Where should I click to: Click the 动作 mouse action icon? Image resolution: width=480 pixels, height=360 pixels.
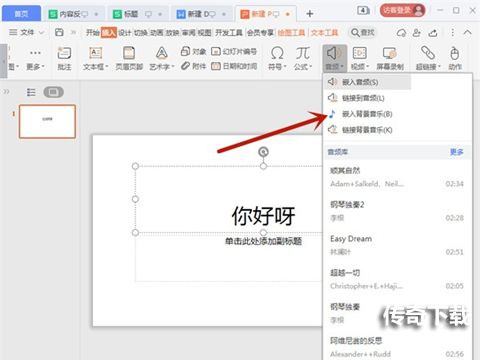pos(455,53)
